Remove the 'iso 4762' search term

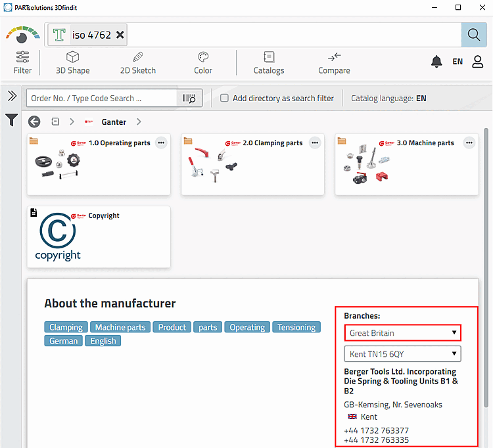tap(120, 35)
